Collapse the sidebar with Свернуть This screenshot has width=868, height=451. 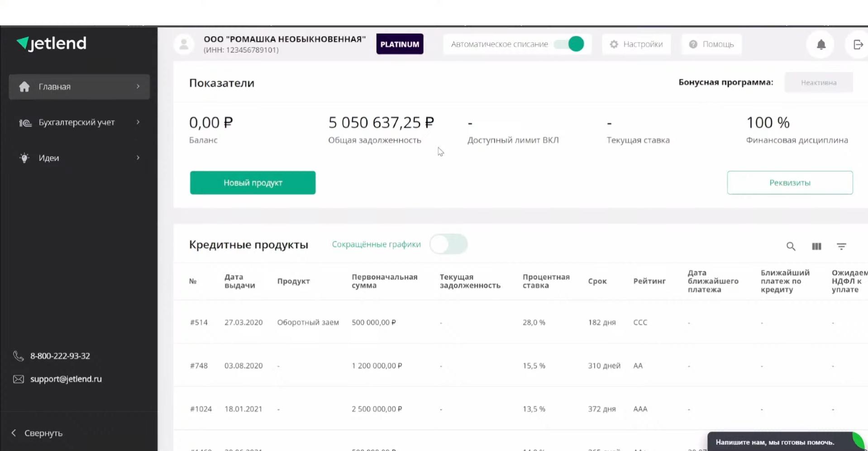(37, 433)
